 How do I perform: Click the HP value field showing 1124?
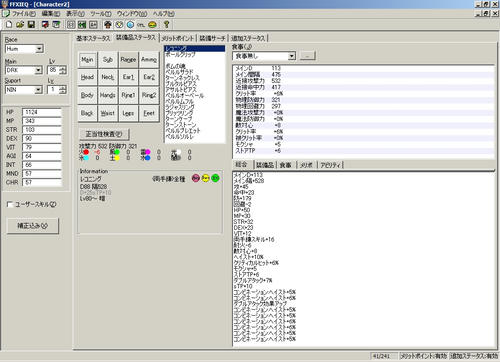(42, 112)
